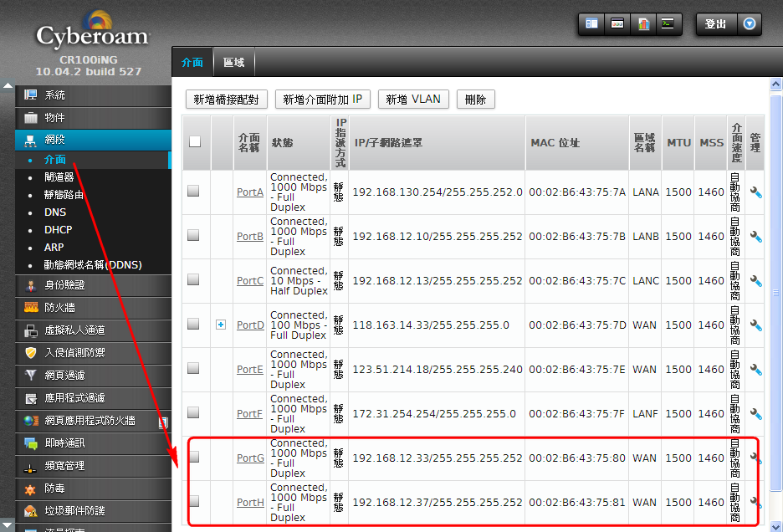Open the PortF interface link
Viewport: 783px width, 532px height.
(249, 414)
